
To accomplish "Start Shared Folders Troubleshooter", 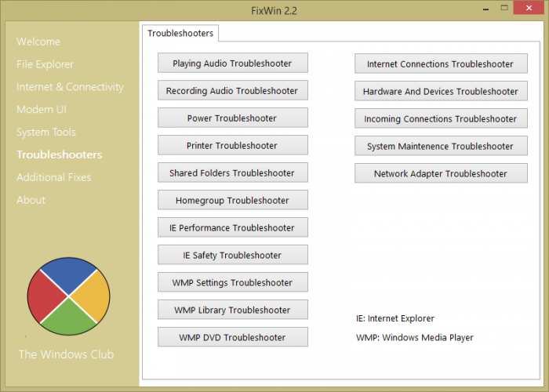I will click(x=233, y=172).
